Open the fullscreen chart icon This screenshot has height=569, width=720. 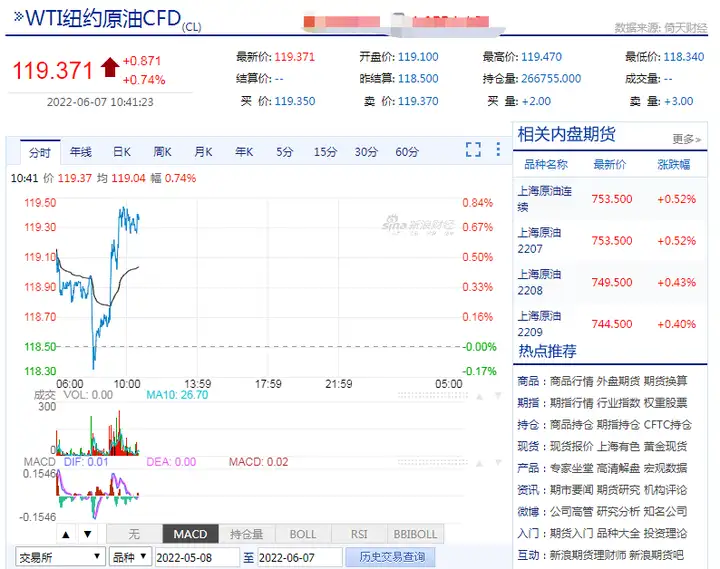coord(473,150)
